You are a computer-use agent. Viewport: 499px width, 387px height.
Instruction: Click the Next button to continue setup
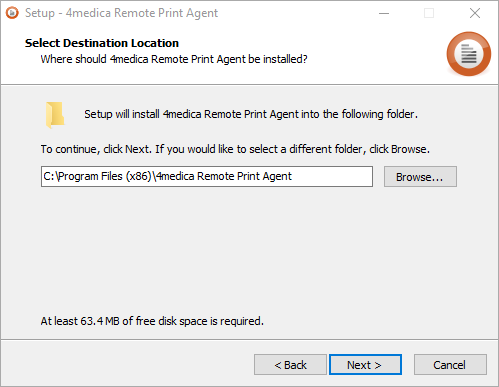(365, 365)
